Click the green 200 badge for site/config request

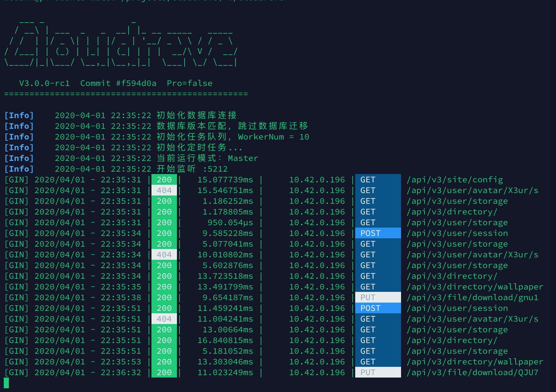coord(164,180)
